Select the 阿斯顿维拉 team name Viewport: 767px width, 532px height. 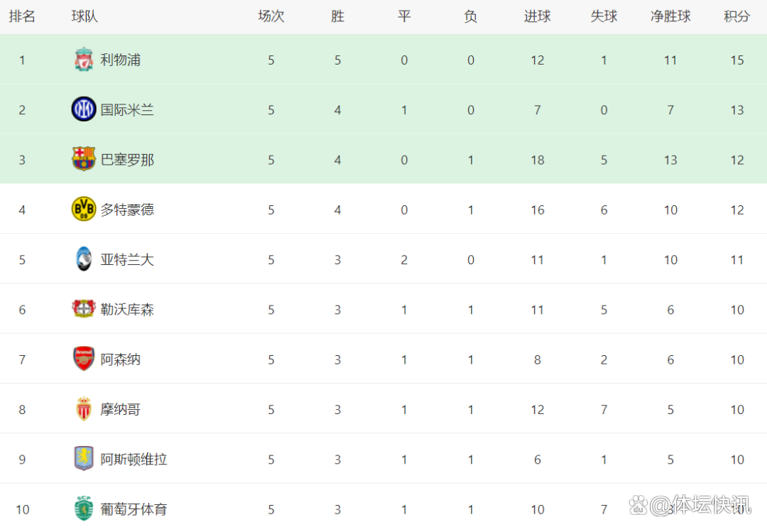[x=134, y=460]
